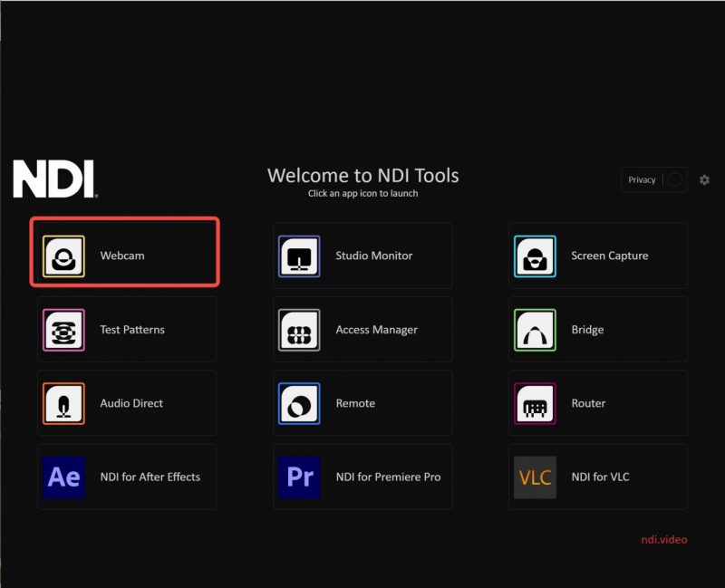Select the Studio Monitor label
725x588 pixels.
373,255
